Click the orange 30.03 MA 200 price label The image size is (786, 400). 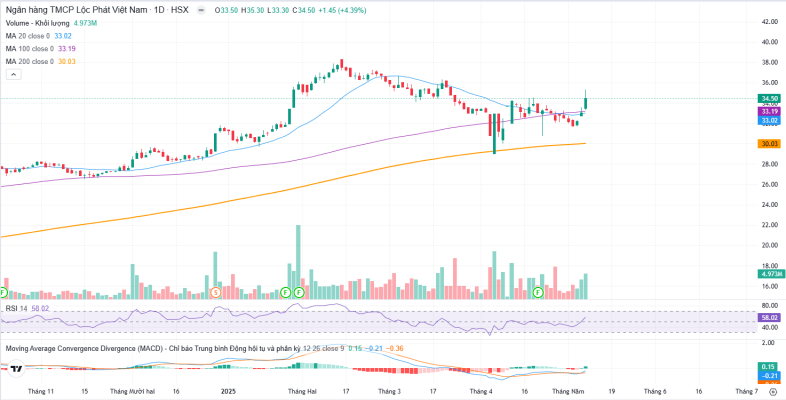[769, 144]
